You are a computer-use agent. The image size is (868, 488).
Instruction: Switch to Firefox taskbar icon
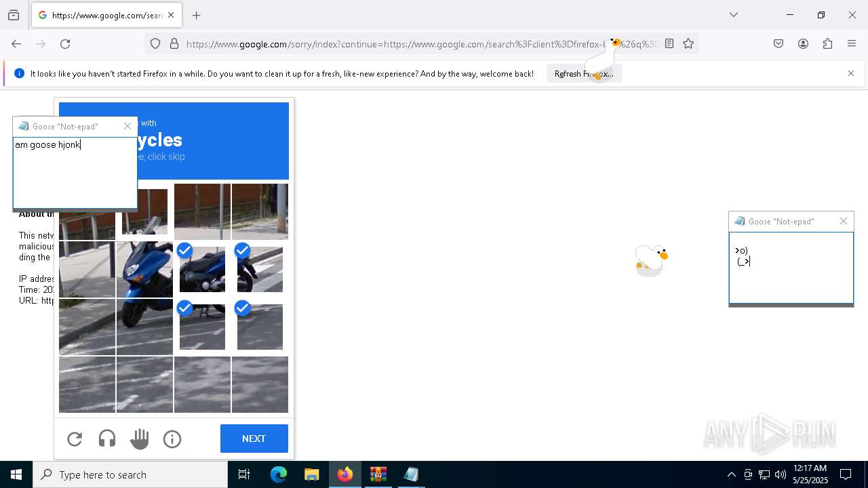coord(345,474)
